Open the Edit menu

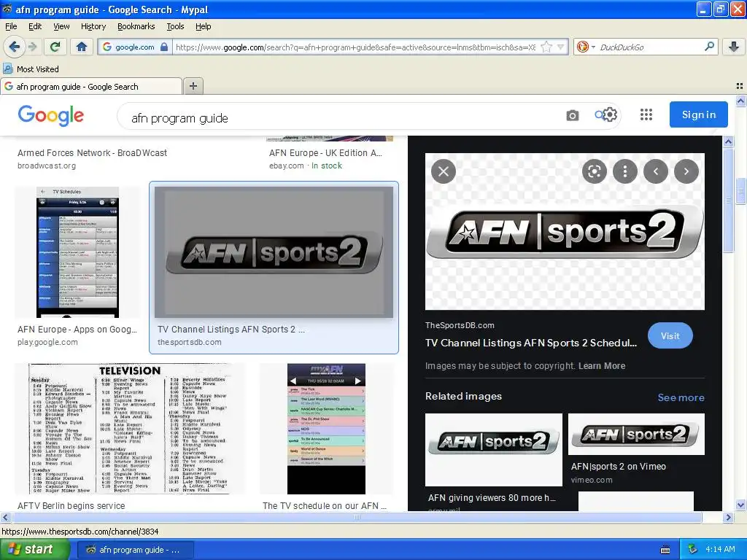pyautogui.click(x=35, y=26)
